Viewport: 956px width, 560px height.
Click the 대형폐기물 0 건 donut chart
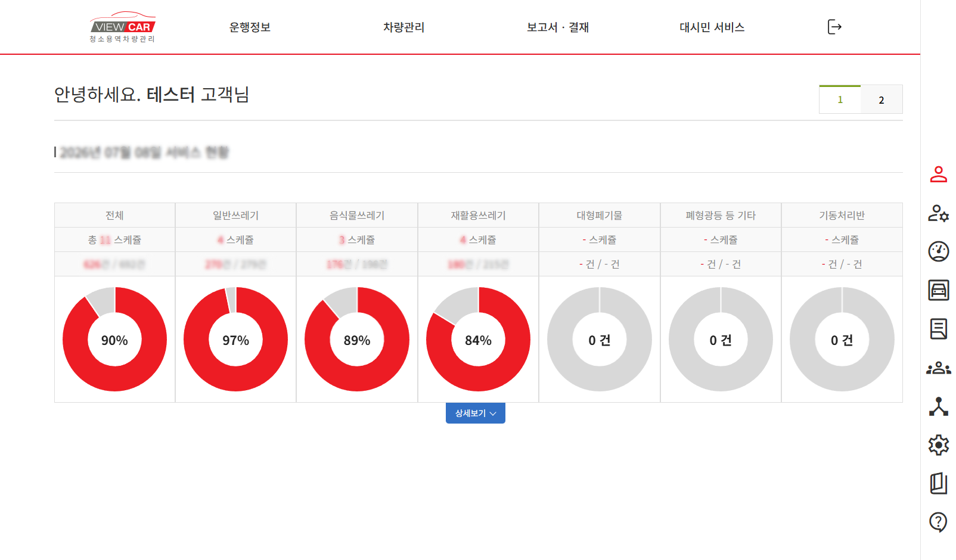(x=600, y=340)
